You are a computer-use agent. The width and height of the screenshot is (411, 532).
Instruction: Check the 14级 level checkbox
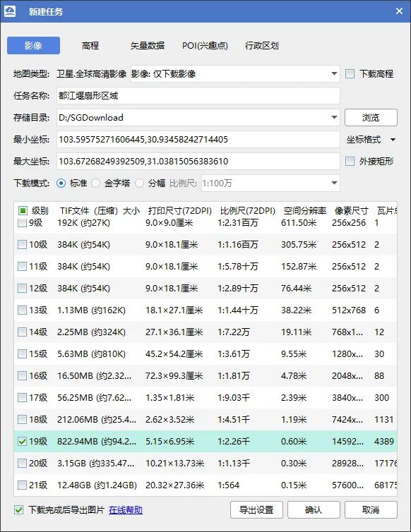[x=22, y=332]
